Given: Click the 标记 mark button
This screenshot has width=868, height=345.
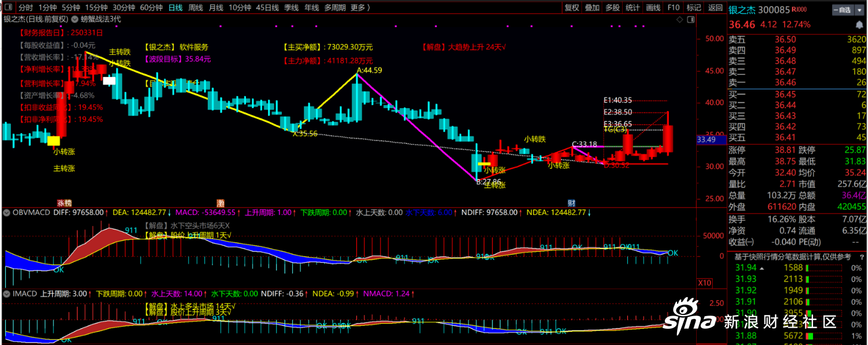Looking at the screenshot, I should [x=694, y=8].
